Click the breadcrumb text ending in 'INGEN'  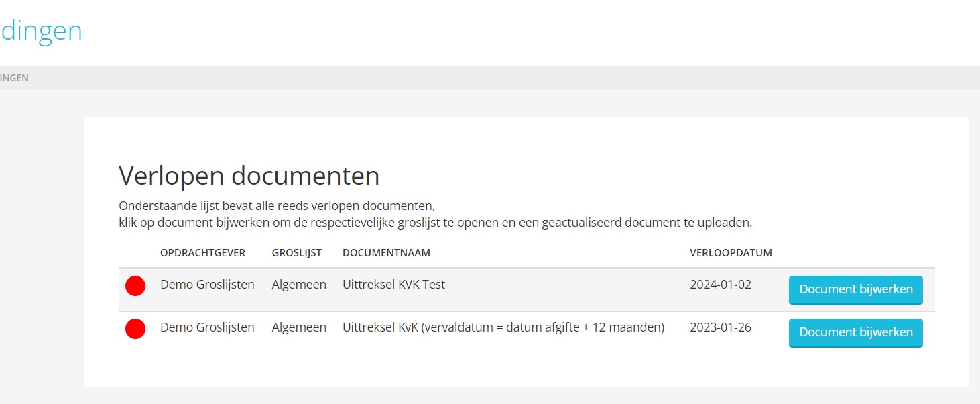click(14, 78)
